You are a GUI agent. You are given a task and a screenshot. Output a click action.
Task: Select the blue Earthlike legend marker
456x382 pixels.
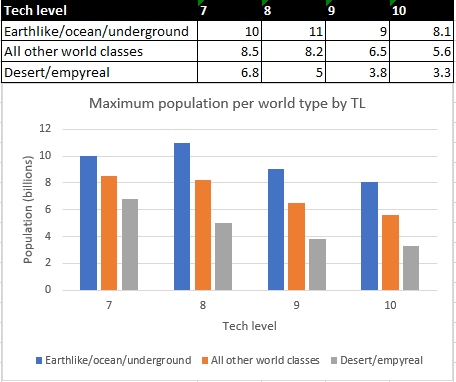(39, 360)
